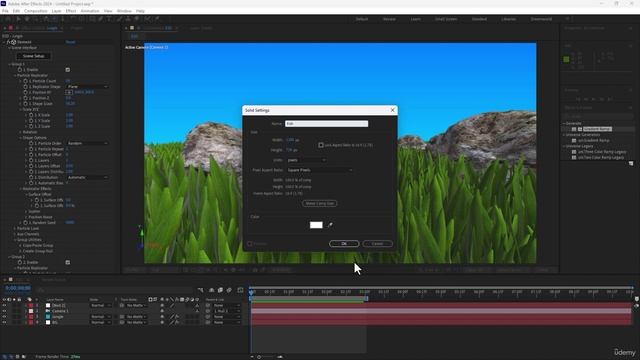The image size is (640, 360).
Task: Click the current timecode display in timeline
Action: click(x=18, y=288)
